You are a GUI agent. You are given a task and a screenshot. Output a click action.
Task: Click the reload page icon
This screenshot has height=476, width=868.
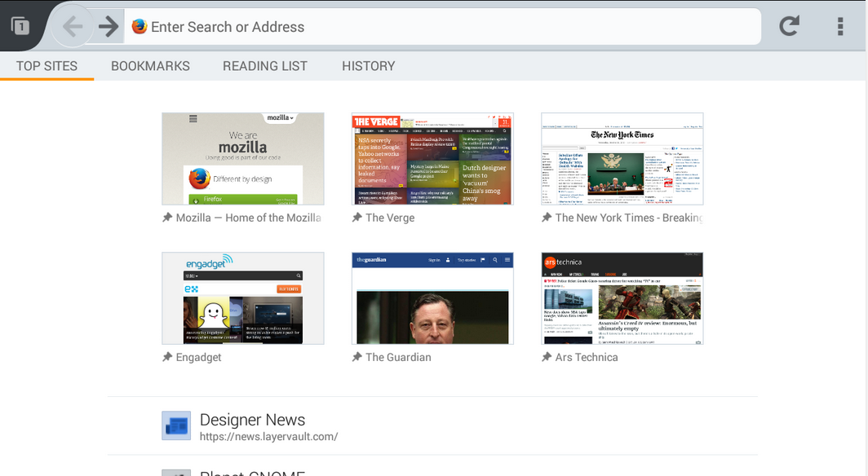(x=789, y=26)
